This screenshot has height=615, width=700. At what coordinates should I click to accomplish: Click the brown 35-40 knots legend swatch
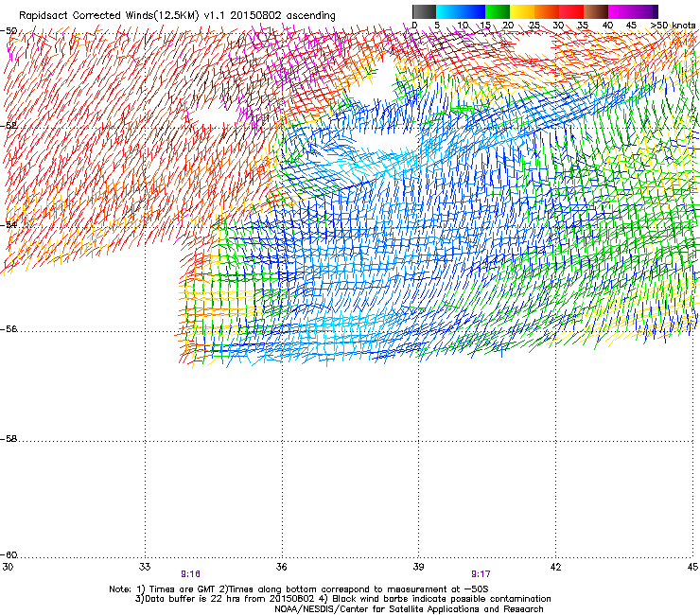[596, 11]
